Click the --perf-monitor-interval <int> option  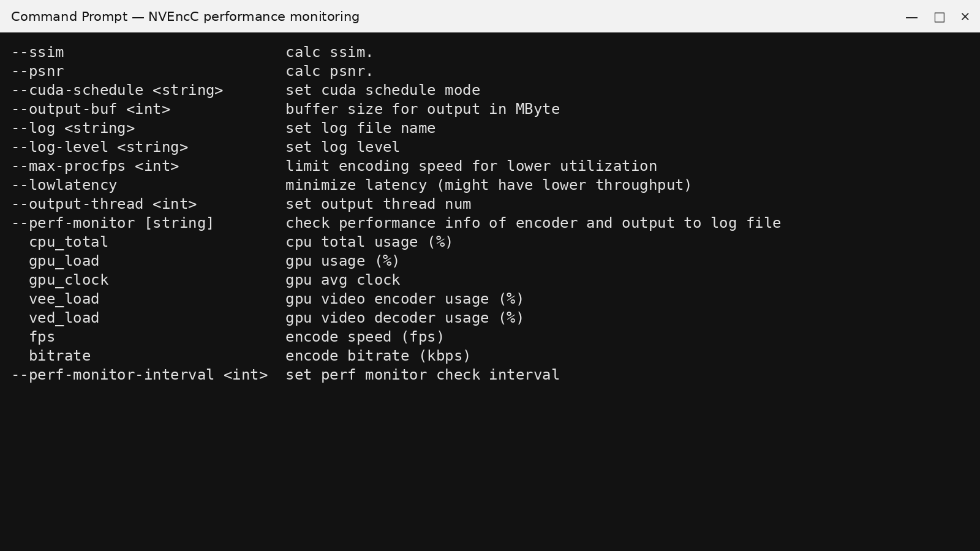click(x=140, y=375)
